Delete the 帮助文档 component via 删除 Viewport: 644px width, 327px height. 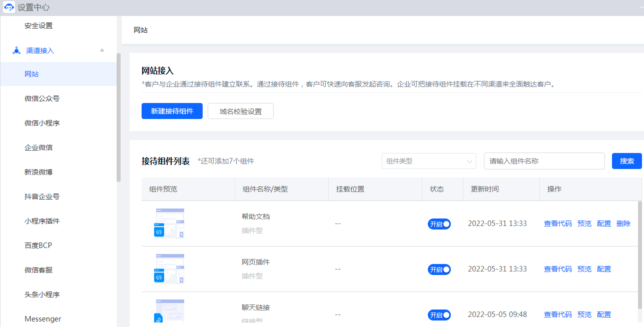(623, 223)
